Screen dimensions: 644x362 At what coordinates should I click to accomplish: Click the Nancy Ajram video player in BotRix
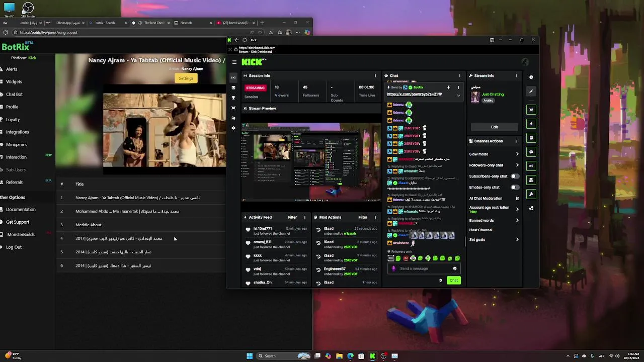[165, 130]
